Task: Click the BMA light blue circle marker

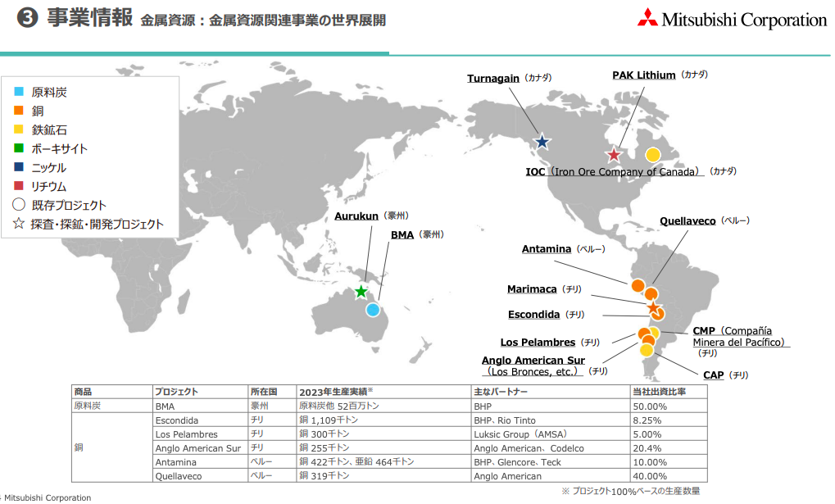Action: click(x=373, y=310)
